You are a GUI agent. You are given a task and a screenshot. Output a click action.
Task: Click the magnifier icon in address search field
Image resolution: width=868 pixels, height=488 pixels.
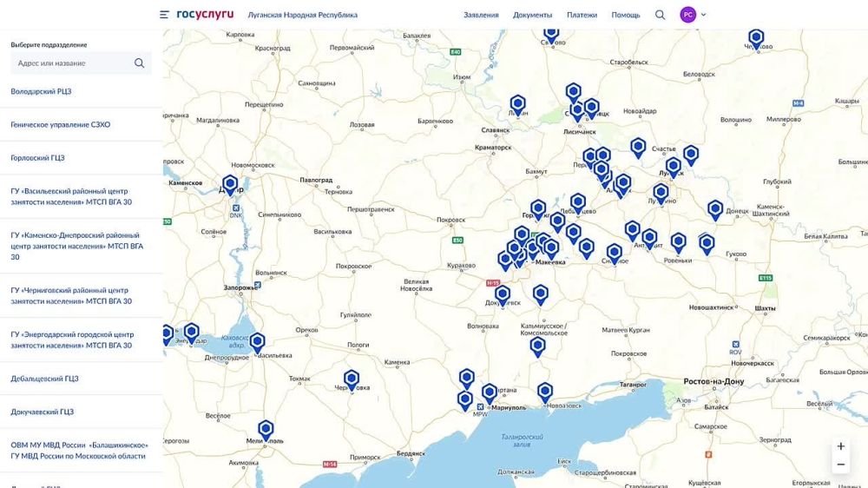(x=140, y=63)
